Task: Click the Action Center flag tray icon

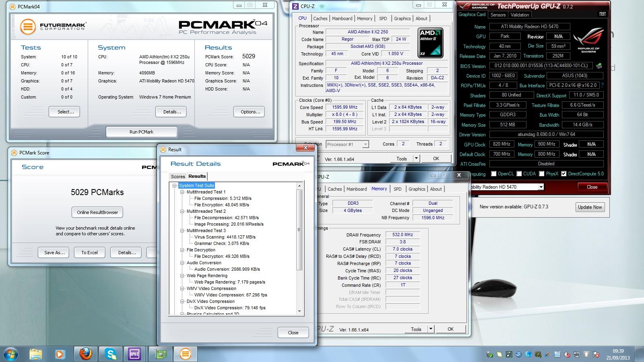Action: 596,354
